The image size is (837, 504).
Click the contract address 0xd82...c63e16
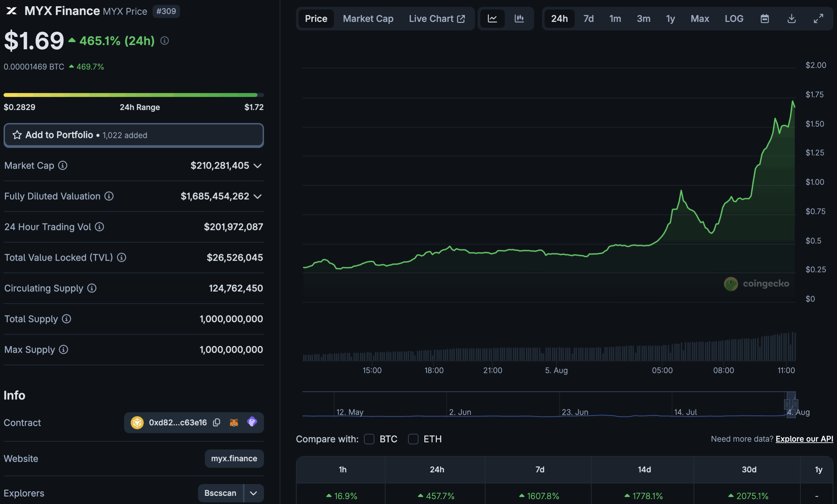pos(178,422)
